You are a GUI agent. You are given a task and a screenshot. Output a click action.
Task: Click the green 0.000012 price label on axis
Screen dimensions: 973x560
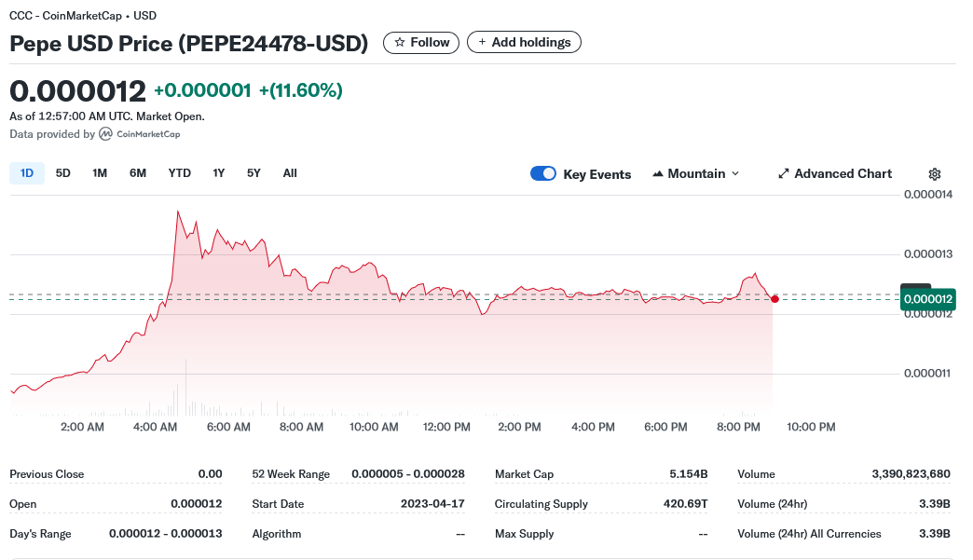(x=927, y=299)
